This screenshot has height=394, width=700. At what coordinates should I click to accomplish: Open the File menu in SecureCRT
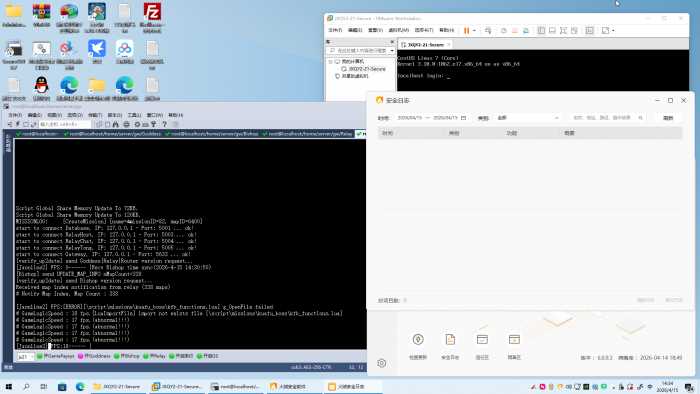pyautogui.click(x=15, y=115)
